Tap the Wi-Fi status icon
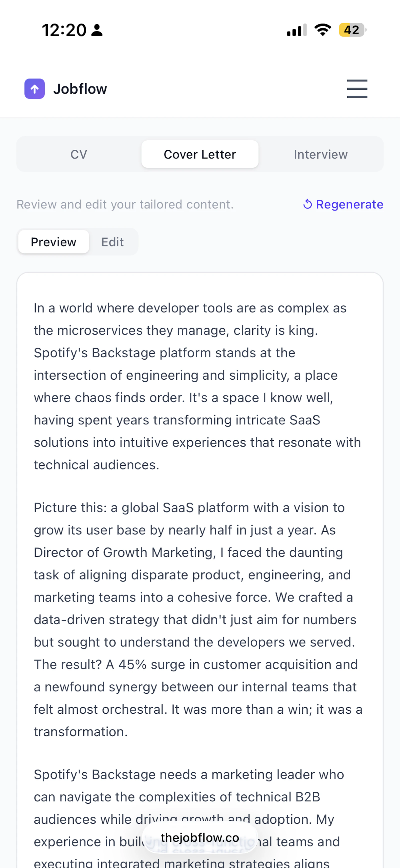400x868 pixels. pyautogui.click(x=322, y=30)
